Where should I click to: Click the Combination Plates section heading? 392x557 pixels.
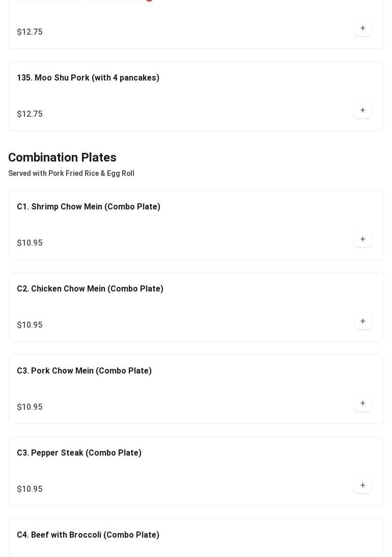click(62, 157)
